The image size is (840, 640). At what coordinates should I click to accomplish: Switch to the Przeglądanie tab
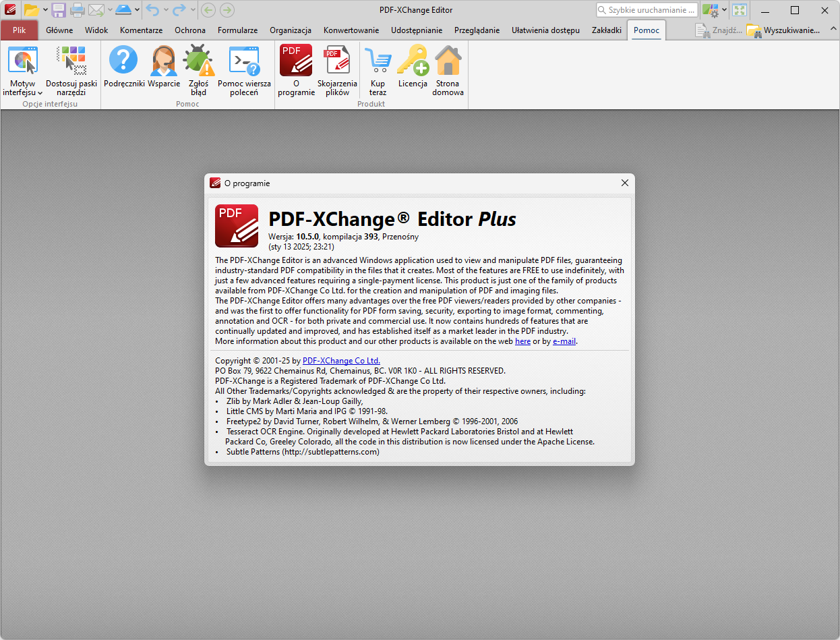(x=477, y=30)
